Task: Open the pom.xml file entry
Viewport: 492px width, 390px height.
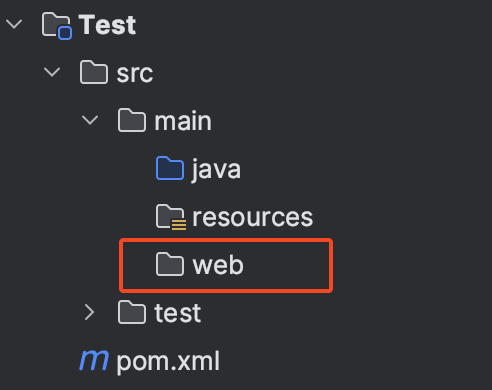Action: [168, 362]
